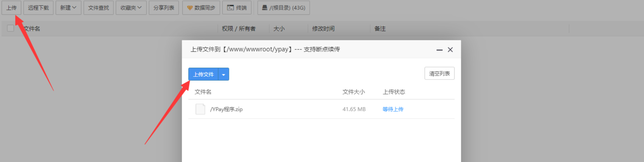The image size is (644, 162).
Task: Click the 数据同步 diamond icon
Action: (x=190, y=8)
